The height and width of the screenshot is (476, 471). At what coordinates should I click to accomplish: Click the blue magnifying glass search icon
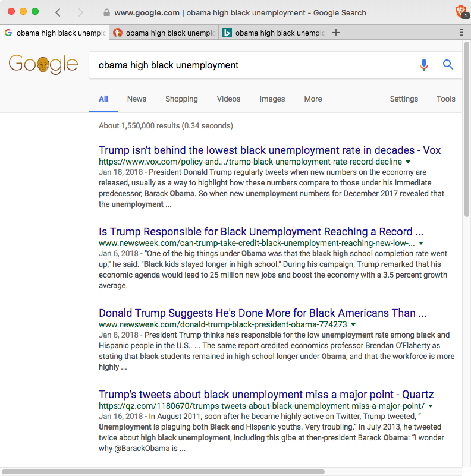click(x=448, y=65)
